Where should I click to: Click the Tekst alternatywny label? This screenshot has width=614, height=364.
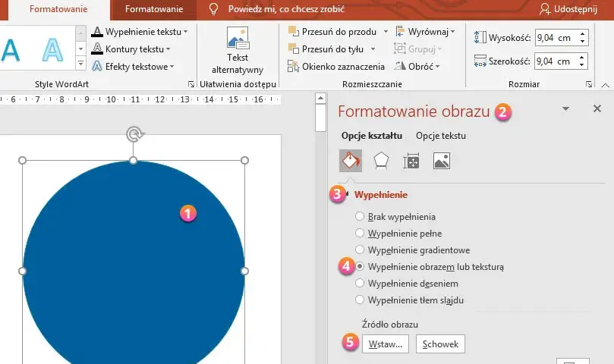(x=238, y=64)
